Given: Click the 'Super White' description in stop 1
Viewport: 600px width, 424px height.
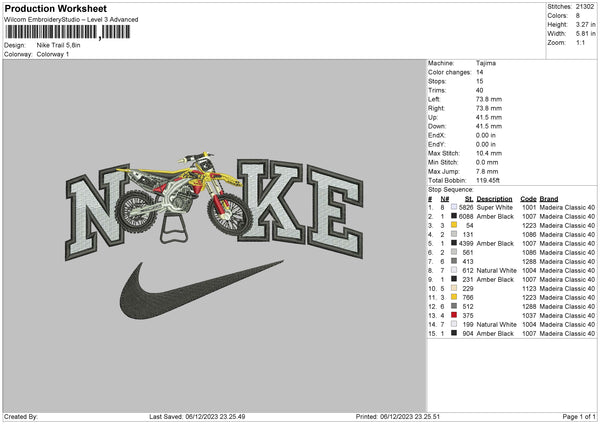Looking at the screenshot, I should click(495, 207).
